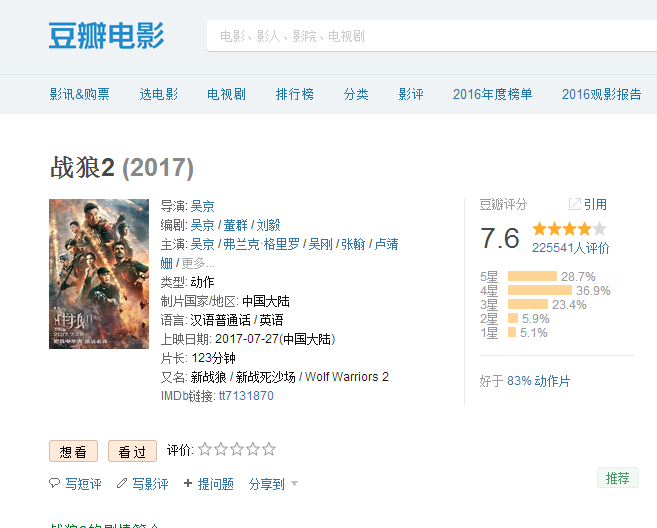Rate three stars in 评价

point(237,449)
